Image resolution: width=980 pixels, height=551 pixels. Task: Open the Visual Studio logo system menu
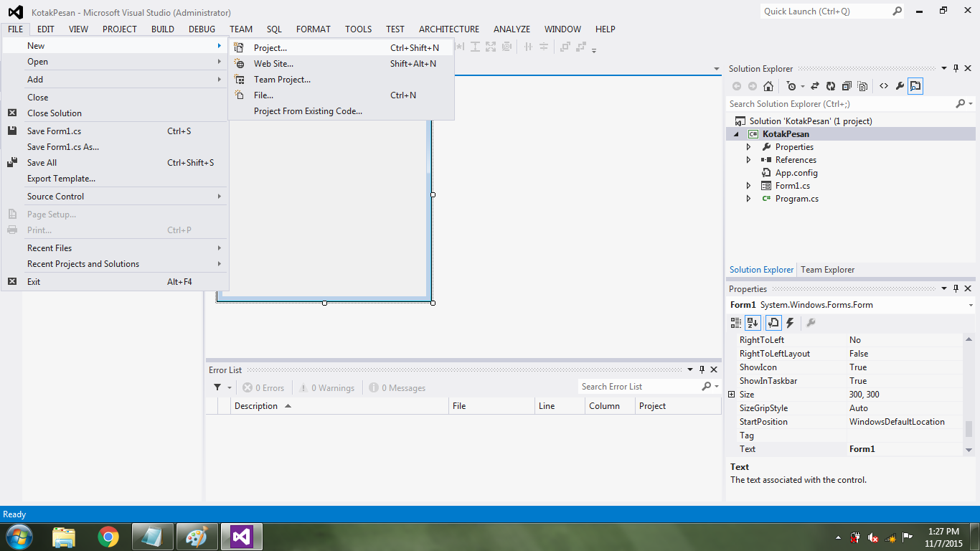tap(15, 12)
